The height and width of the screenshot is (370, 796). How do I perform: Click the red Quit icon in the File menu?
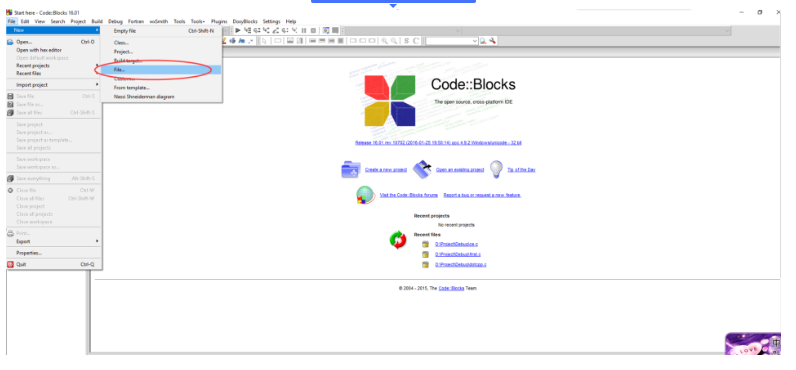(10, 264)
